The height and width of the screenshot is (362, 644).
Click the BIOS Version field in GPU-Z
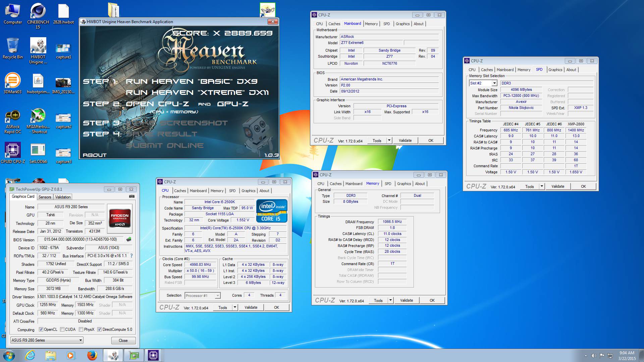click(80, 240)
